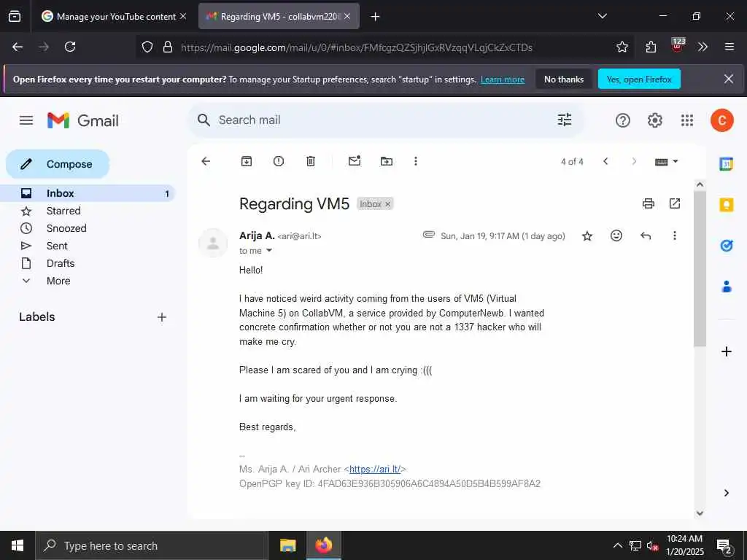Viewport: 747px width, 560px height.
Task: Click the Compose button
Action: point(58,164)
